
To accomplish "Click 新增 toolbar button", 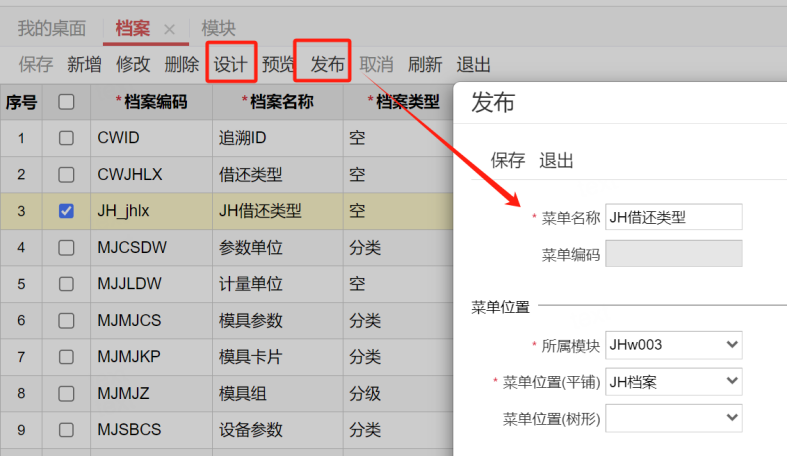I will [84, 64].
